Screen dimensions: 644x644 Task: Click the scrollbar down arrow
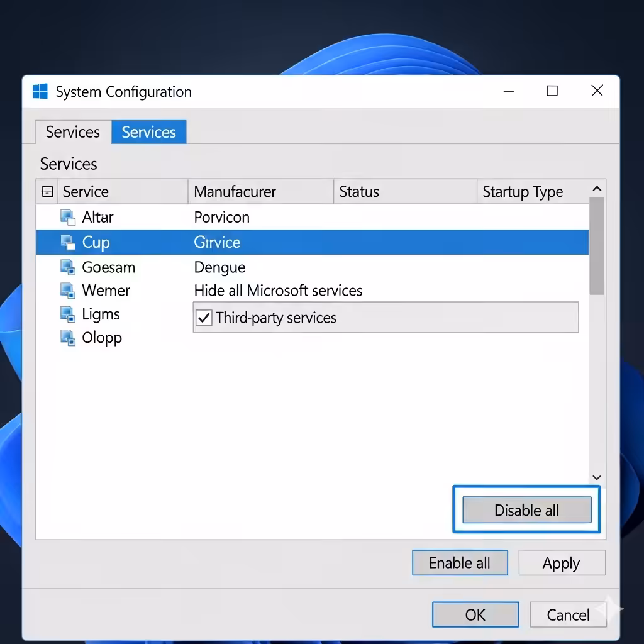click(x=597, y=477)
